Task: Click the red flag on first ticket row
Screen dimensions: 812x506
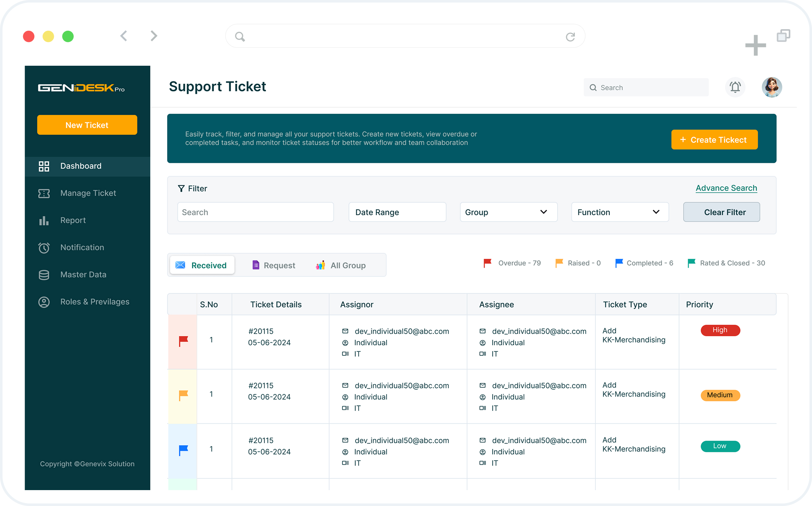Action: coord(183,341)
